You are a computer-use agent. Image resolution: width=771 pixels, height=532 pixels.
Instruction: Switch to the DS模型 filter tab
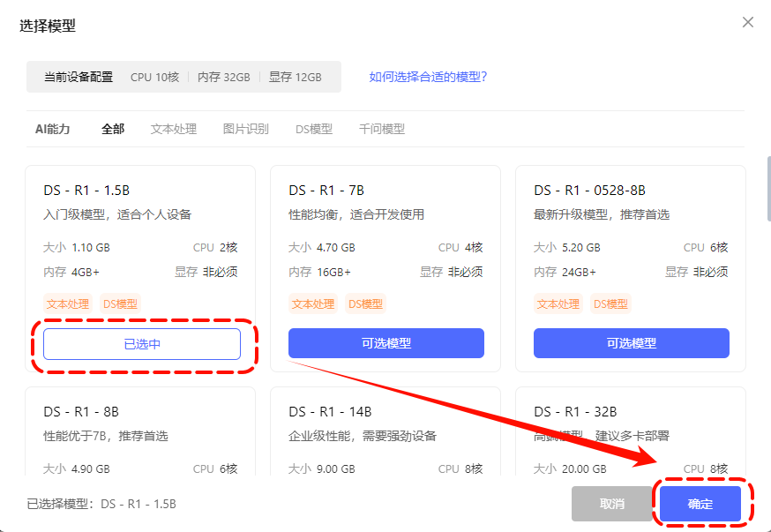[x=314, y=129]
